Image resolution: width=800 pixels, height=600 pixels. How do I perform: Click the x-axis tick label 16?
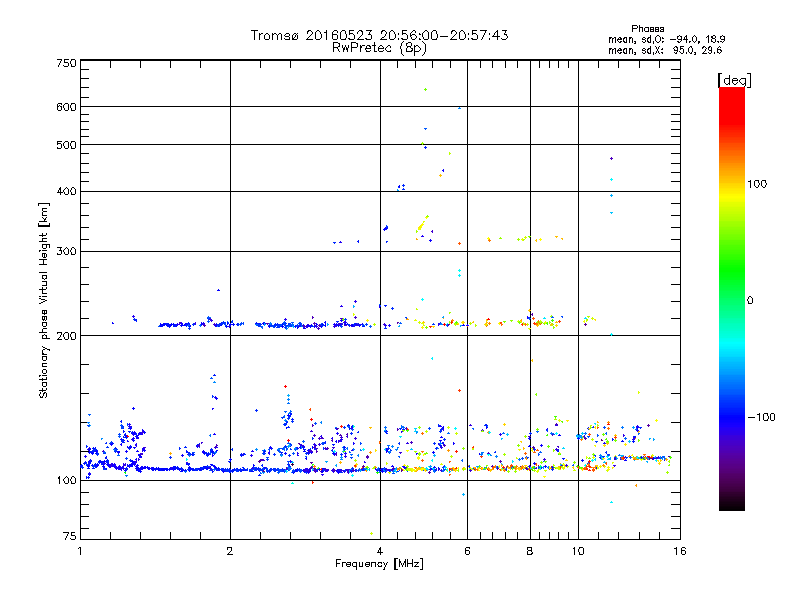[x=680, y=551]
